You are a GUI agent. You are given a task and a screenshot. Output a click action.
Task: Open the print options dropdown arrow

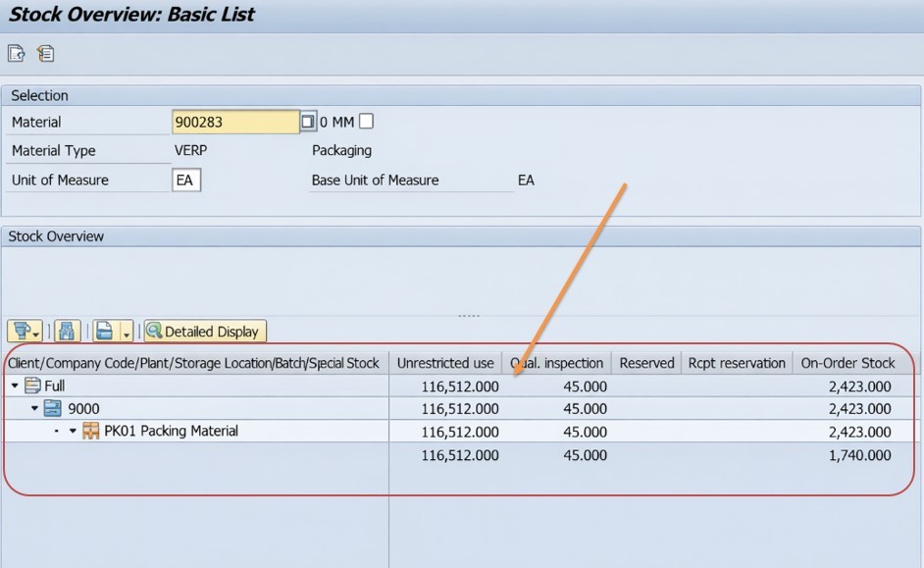tap(127, 335)
